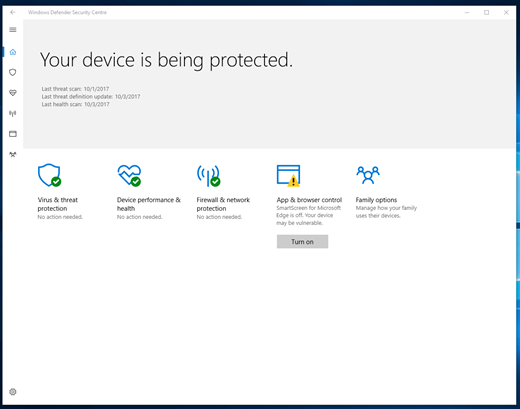Click SmartScreen for Microsoft Edge warning text
Screen dimensions: 520x409
point(309,215)
